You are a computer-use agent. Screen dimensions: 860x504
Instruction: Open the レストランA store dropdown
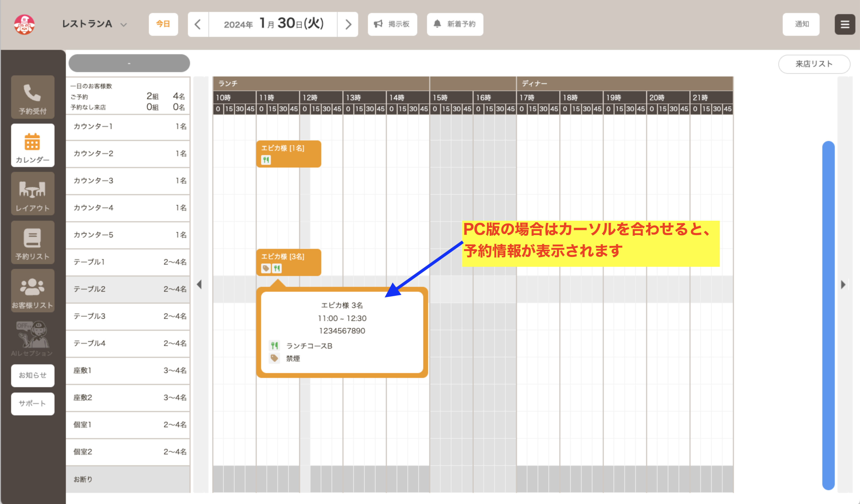click(94, 24)
